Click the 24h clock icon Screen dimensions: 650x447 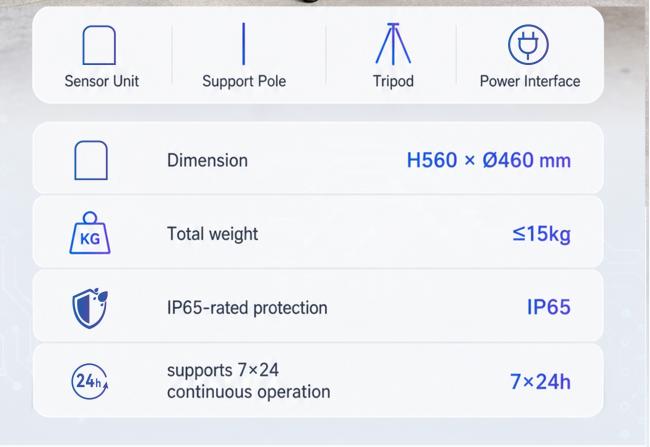tap(90, 381)
